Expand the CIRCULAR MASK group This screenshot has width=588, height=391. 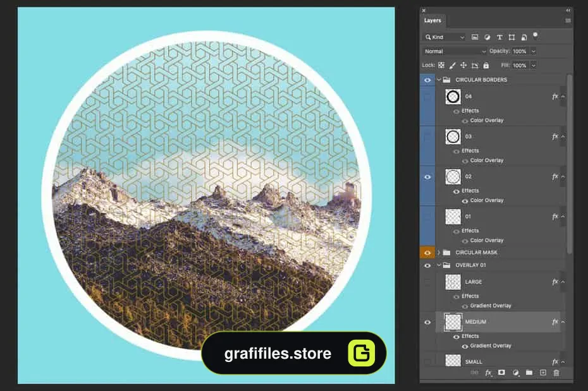pos(438,253)
